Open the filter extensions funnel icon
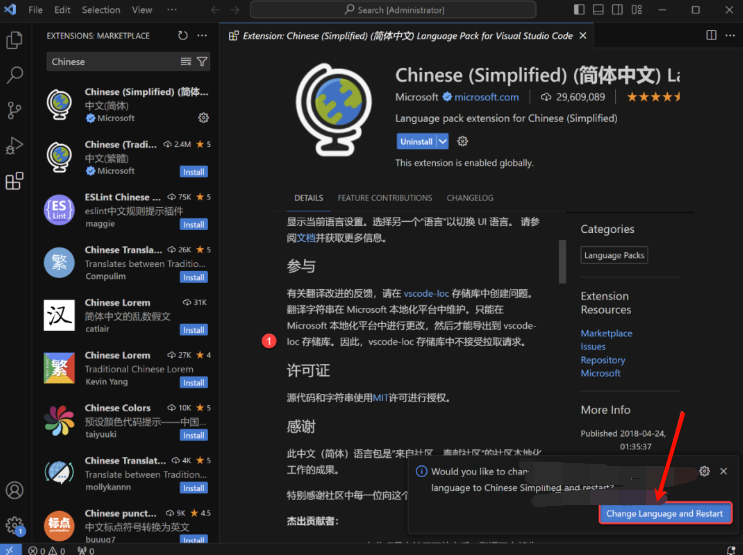Viewport: 743px width, 555px height. coord(202,62)
